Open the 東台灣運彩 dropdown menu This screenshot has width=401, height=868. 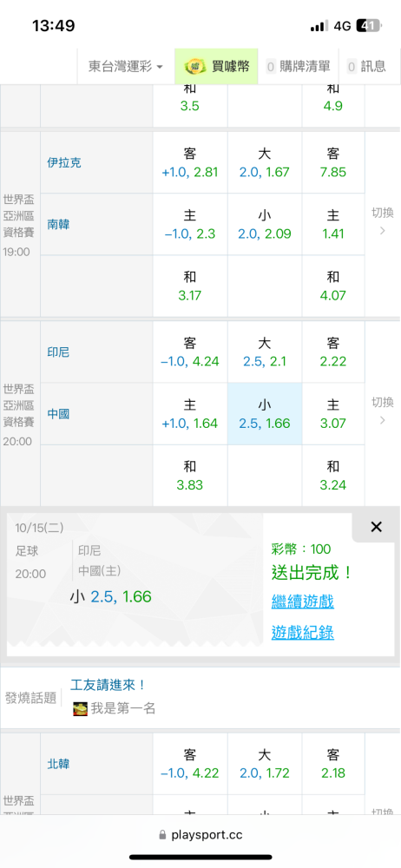click(x=126, y=67)
